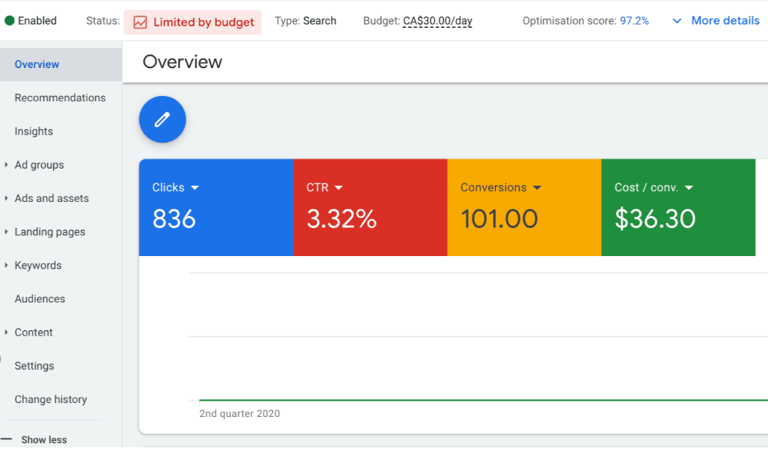Open the CTR metric dropdown arrow
Image resolution: width=768 pixels, height=458 pixels.
338,188
